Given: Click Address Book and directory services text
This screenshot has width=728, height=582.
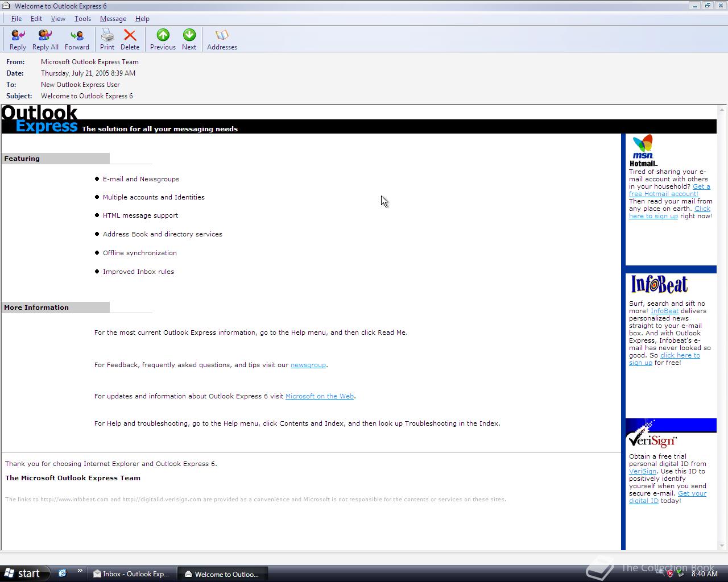Looking at the screenshot, I should [163, 234].
